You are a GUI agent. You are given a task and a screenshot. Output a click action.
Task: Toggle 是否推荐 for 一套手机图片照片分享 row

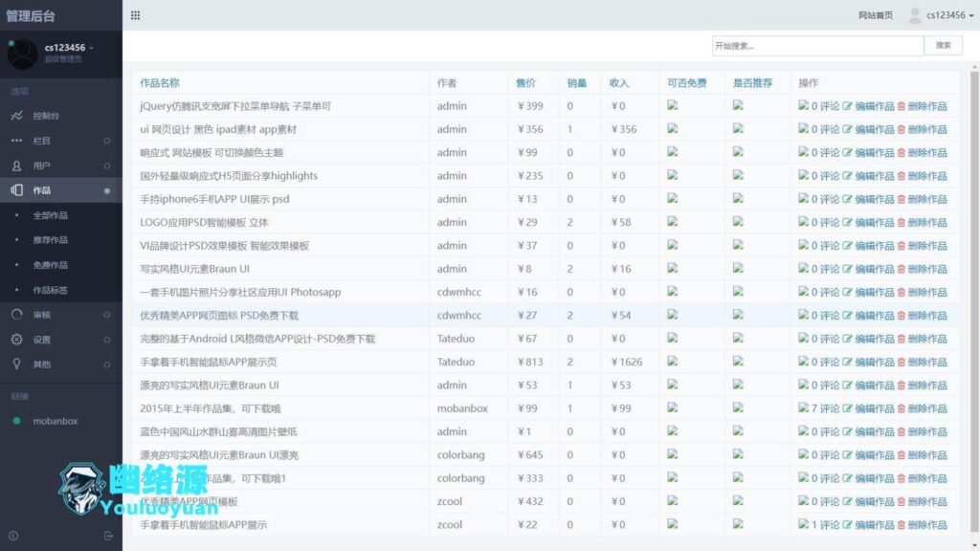[x=738, y=291]
